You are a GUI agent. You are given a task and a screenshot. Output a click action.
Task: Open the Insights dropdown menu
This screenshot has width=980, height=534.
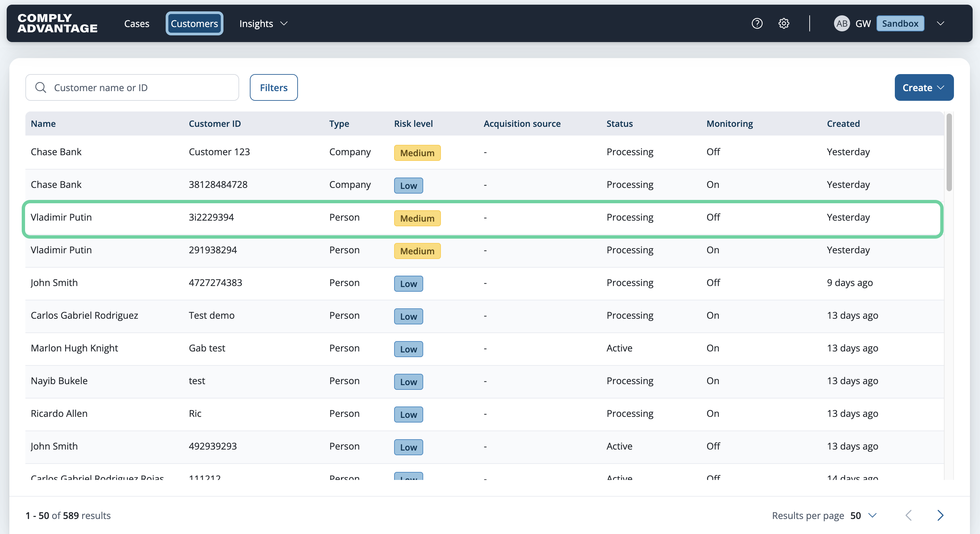(x=263, y=24)
